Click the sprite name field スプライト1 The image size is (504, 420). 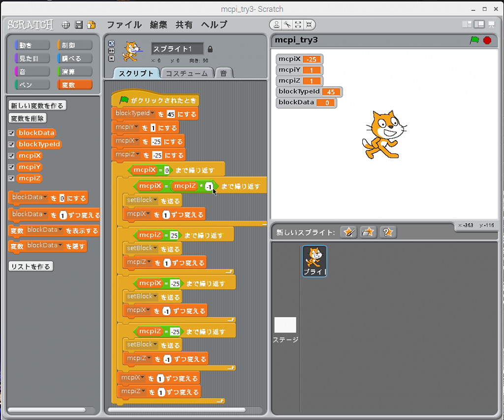(x=177, y=49)
